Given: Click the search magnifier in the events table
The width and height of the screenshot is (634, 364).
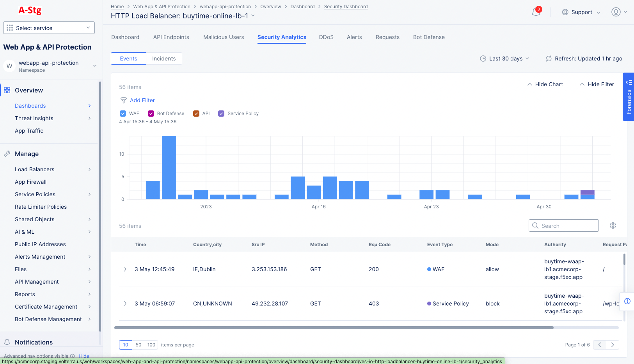Looking at the screenshot, I should coord(535,226).
